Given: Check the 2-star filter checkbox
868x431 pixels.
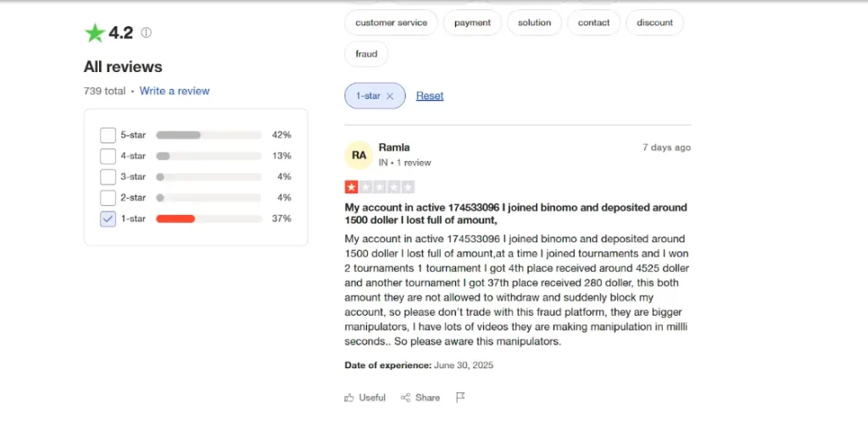Looking at the screenshot, I should pos(108,197).
